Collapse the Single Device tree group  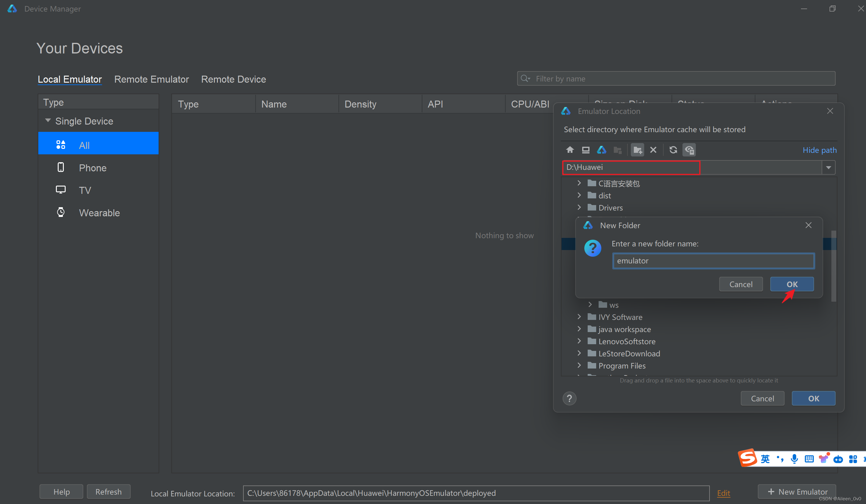pyautogui.click(x=48, y=121)
